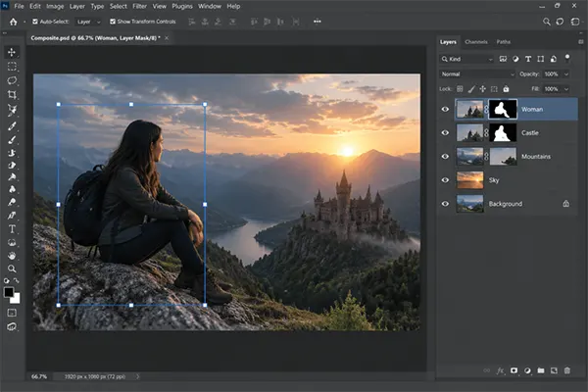
Task: Select the Move tool
Action: [x=12, y=52]
